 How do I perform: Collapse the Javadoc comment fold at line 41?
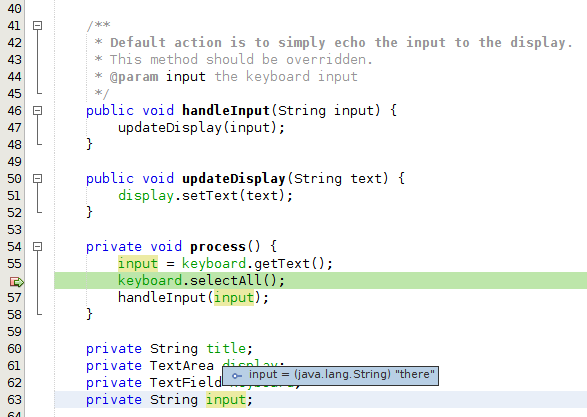click(37, 25)
